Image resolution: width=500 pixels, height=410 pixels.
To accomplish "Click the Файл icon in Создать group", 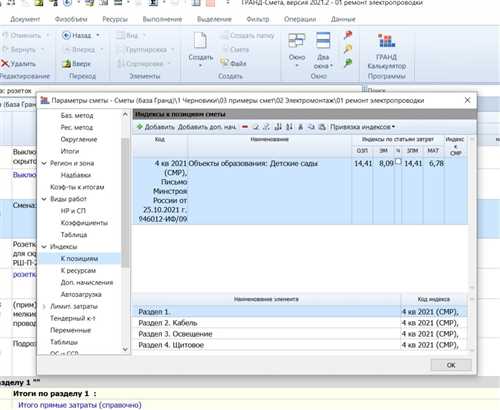I will [225, 63].
